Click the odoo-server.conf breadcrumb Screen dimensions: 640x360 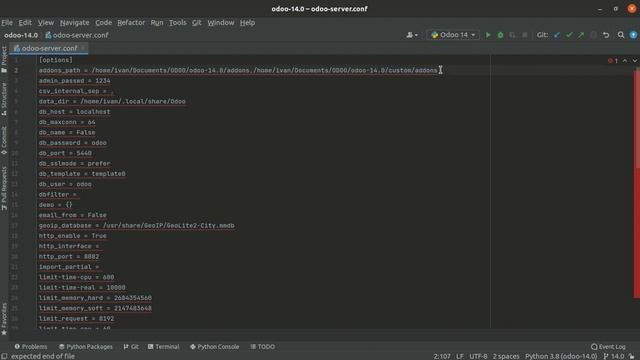tap(77, 35)
